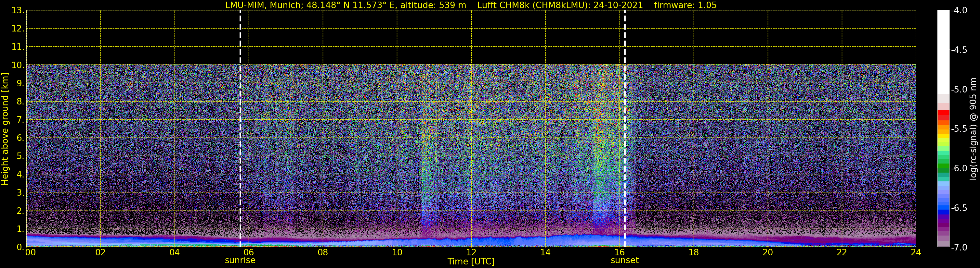Click the '18' tick on the time axis

pos(694,252)
